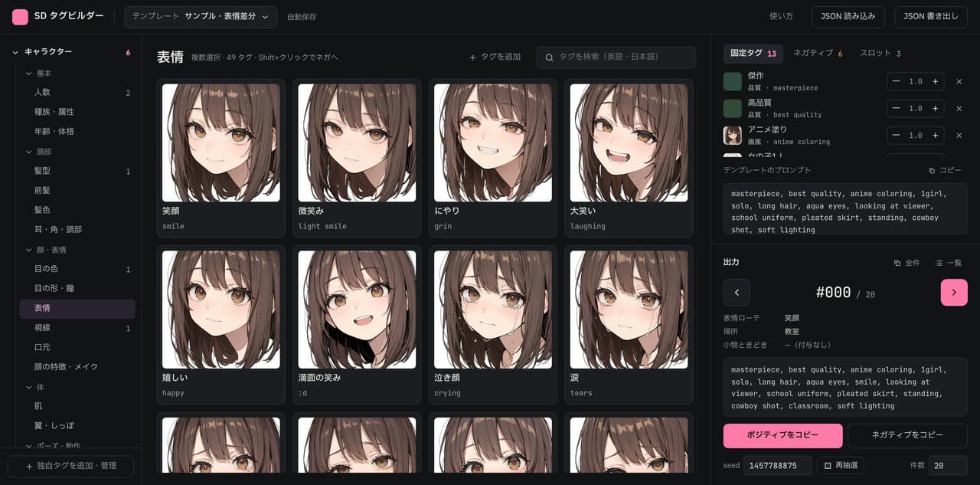The height and width of the screenshot is (485, 980).
Task: Click the seed number input field
Action: pos(778,466)
